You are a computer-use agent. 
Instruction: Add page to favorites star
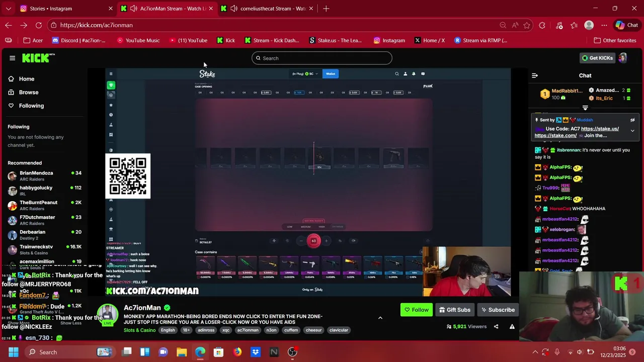click(527, 25)
